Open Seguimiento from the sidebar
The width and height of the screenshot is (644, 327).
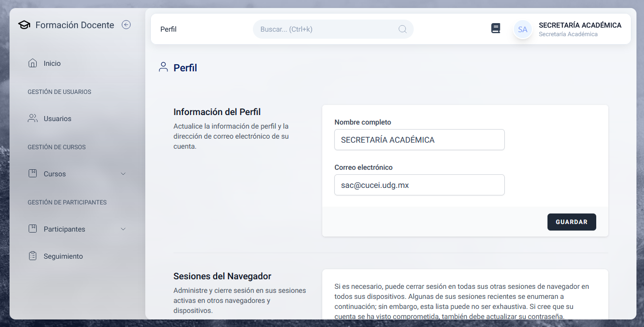(63, 256)
